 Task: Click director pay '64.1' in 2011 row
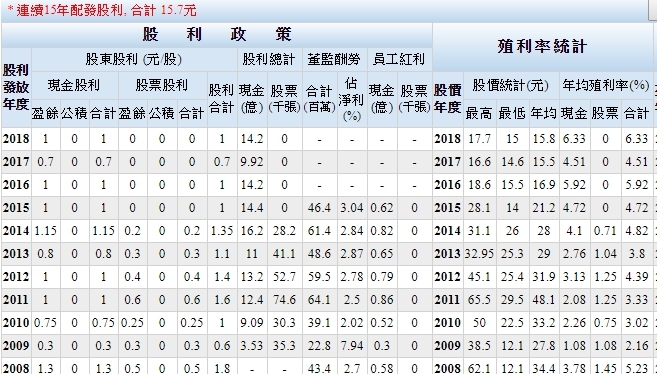tap(319, 300)
